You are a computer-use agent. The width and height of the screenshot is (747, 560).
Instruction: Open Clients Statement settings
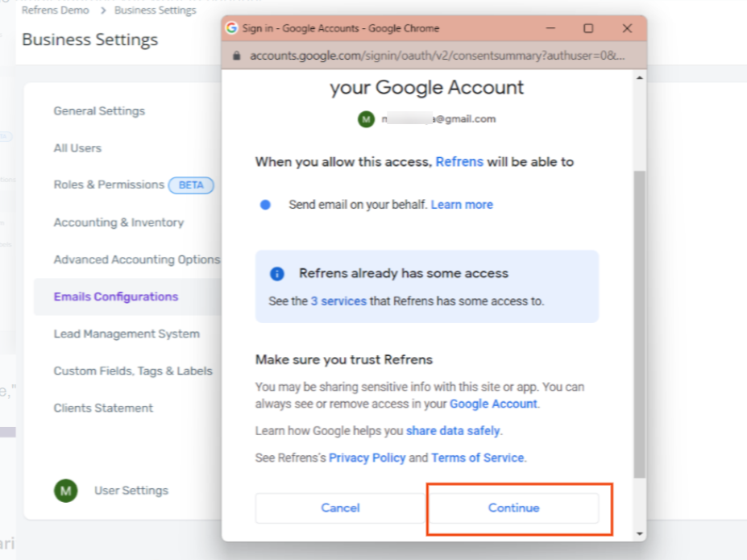pos(103,408)
